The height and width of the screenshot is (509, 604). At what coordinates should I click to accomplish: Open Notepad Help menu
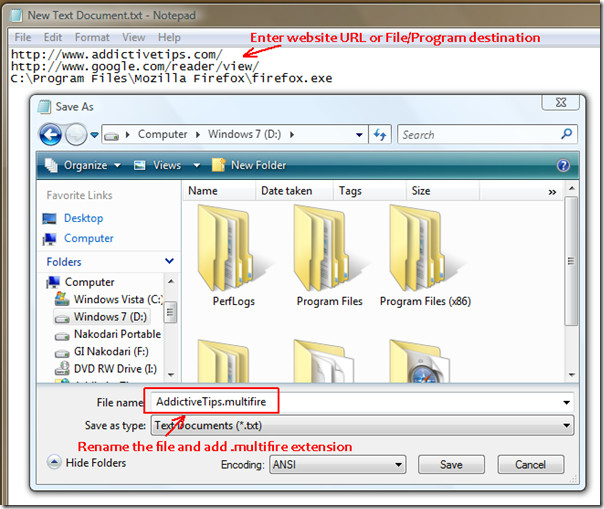(x=169, y=37)
